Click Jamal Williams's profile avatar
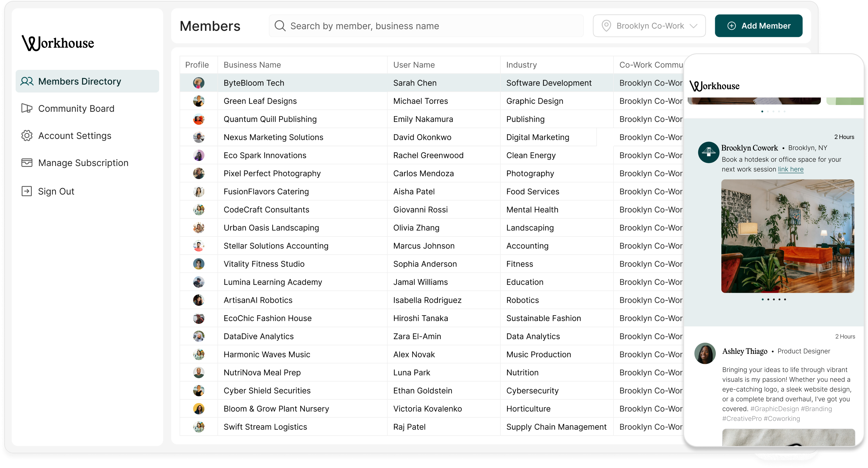 tap(199, 282)
